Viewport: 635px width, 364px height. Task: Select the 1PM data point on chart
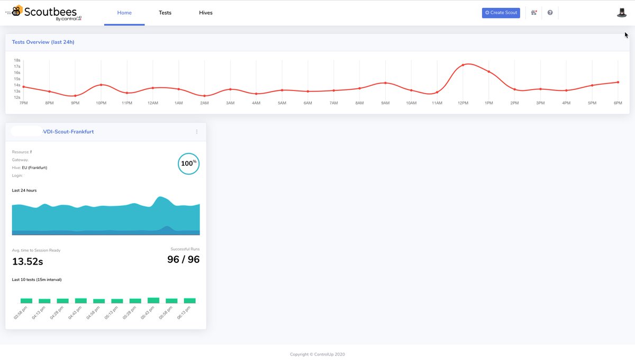[x=489, y=72]
